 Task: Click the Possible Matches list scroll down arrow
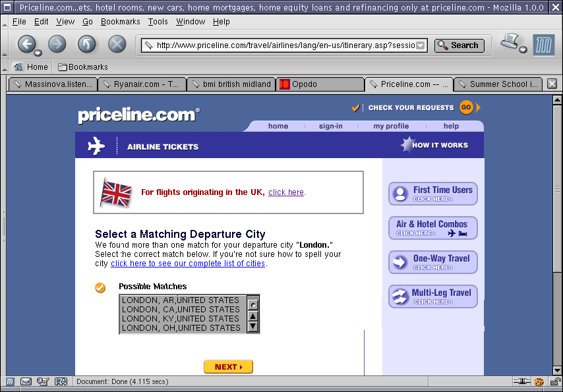tap(252, 326)
